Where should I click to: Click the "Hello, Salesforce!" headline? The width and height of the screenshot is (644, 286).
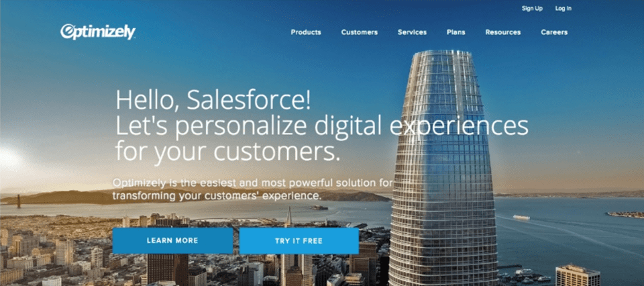click(x=213, y=100)
